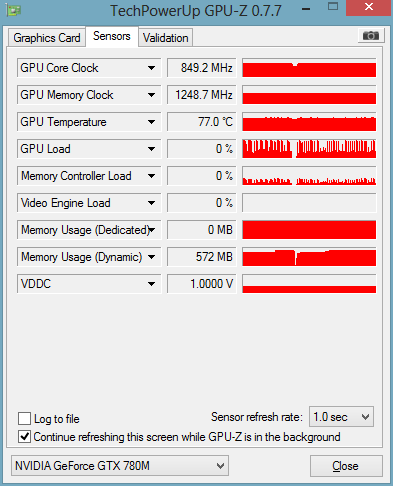Click the GPU Load history graph
This screenshot has height=486, width=393.
click(x=309, y=149)
